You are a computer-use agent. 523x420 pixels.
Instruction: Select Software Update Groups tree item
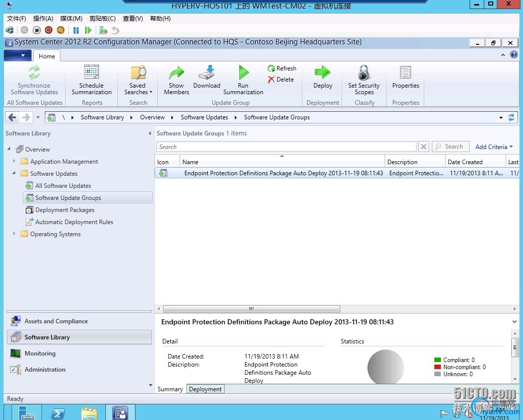point(87,198)
